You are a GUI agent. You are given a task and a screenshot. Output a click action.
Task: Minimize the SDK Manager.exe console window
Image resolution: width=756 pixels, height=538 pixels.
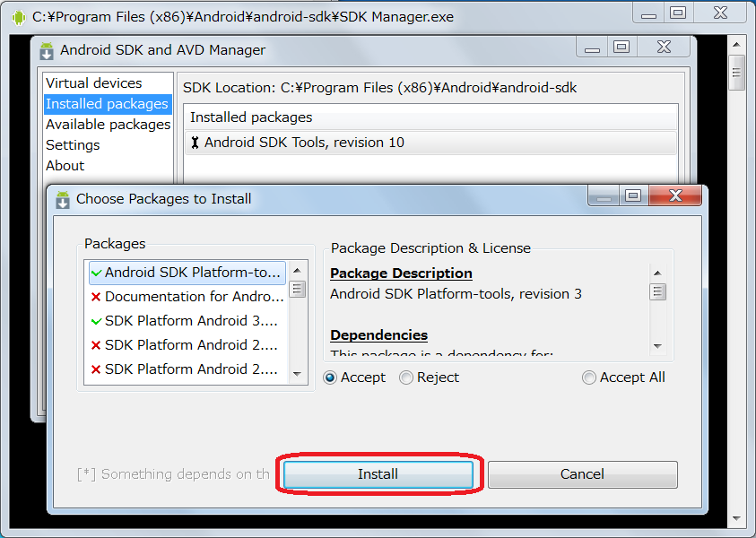[648, 13]
